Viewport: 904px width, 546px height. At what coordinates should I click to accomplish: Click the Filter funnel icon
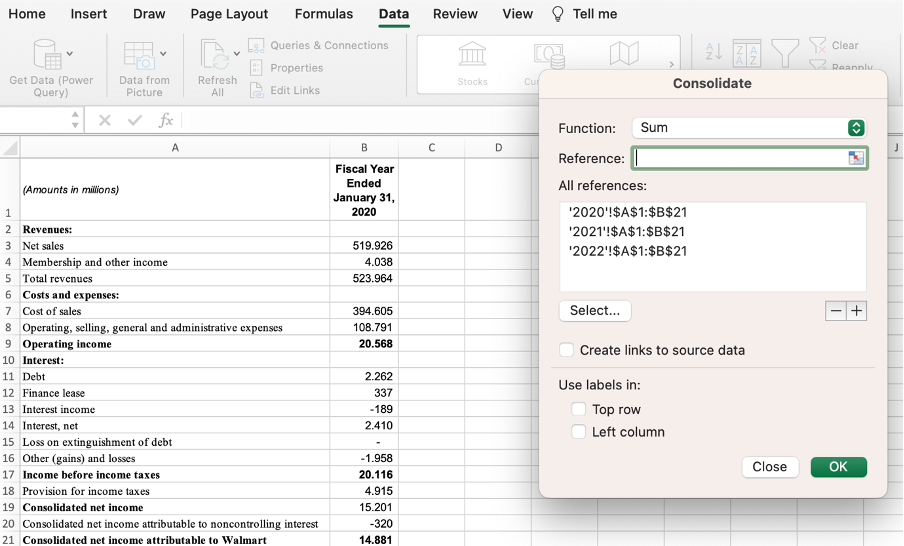pyautogui.click(x=785, y=52)
